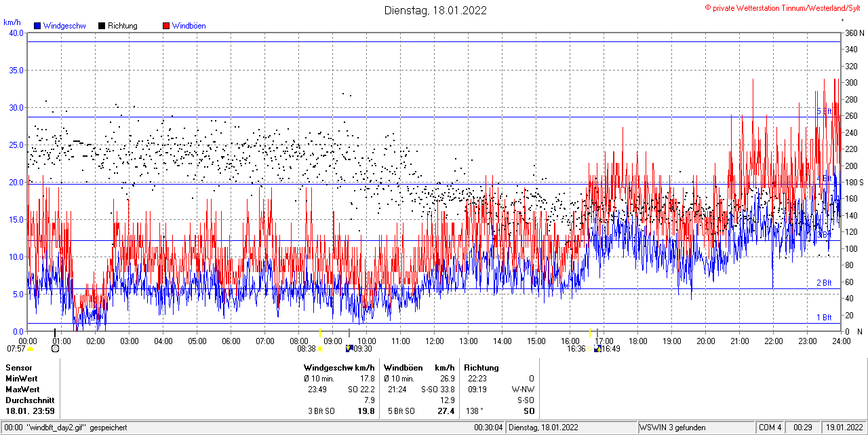868x435 pixels.
Task: Click the average wind speed value '7.9'
Action: pos(370,400)
